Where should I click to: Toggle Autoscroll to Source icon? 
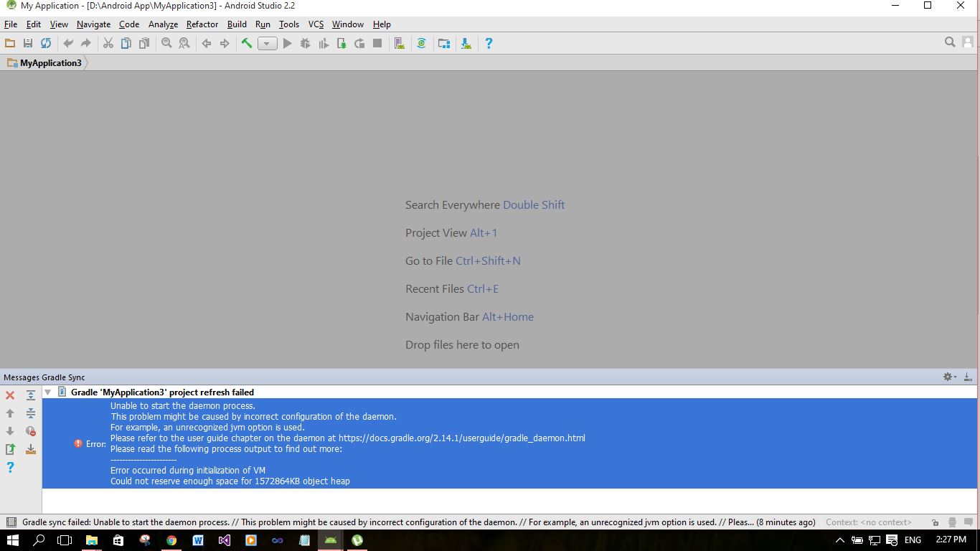31,449
